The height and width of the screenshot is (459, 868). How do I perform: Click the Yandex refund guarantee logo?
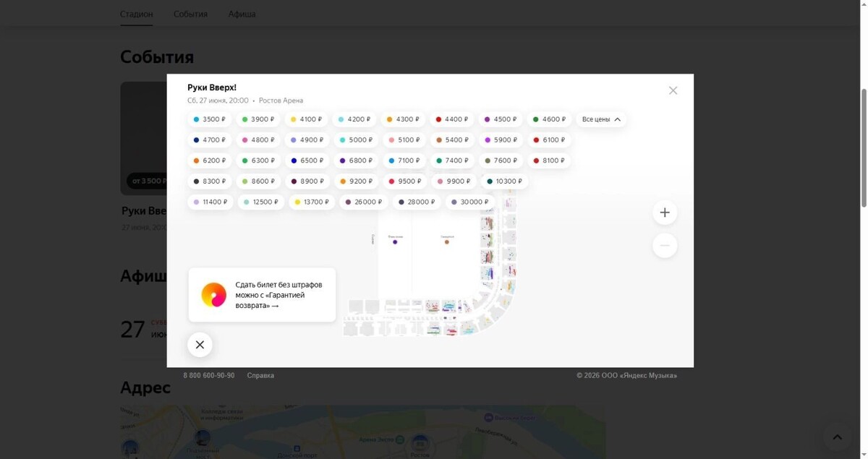pos(213,295)
